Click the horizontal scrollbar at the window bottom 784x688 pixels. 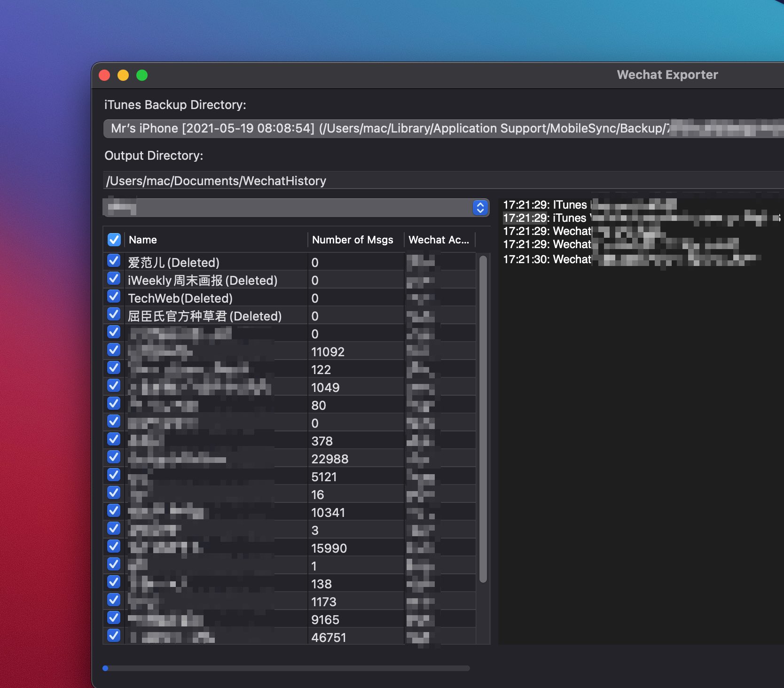[x=287, y=667]
